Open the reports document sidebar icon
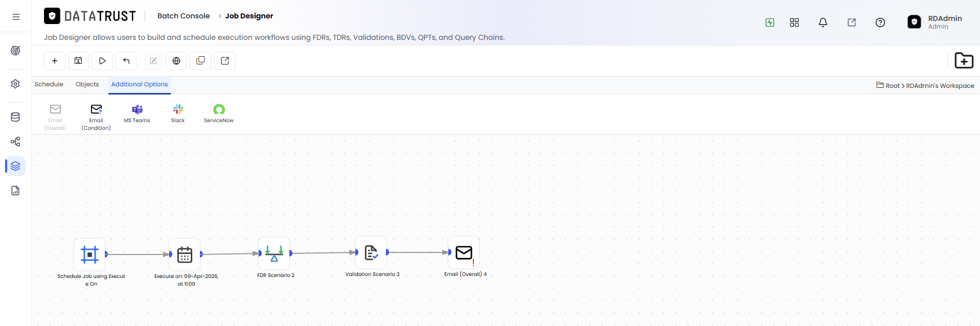Screen dimensions: 980x326 [x=15, y=191]
